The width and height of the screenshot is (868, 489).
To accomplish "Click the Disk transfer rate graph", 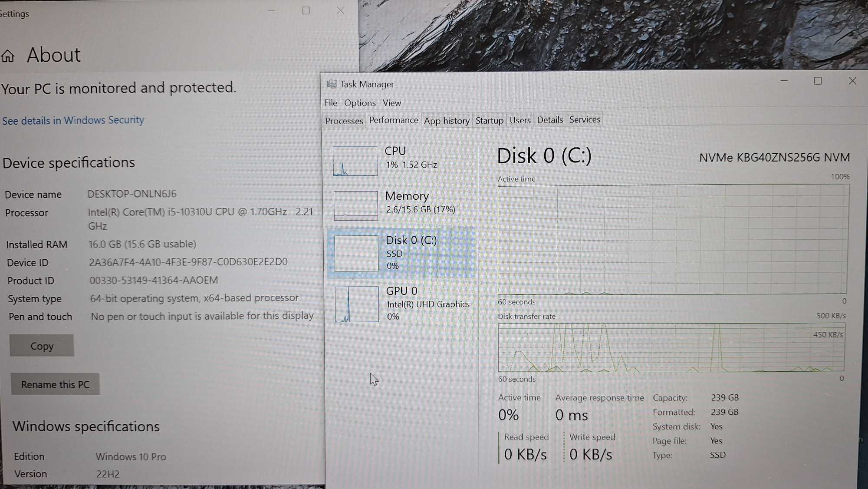I will (x=671, y=347).
